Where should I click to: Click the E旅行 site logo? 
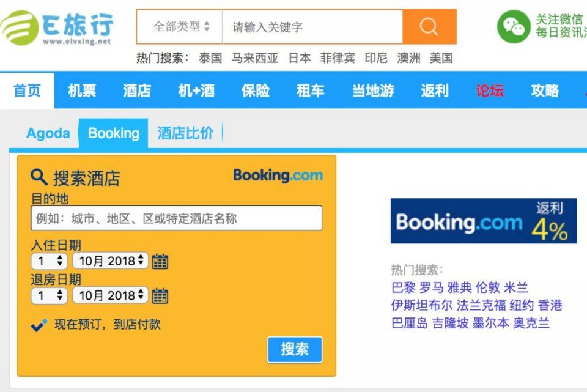pyautogui.click(x=57, y=28)
